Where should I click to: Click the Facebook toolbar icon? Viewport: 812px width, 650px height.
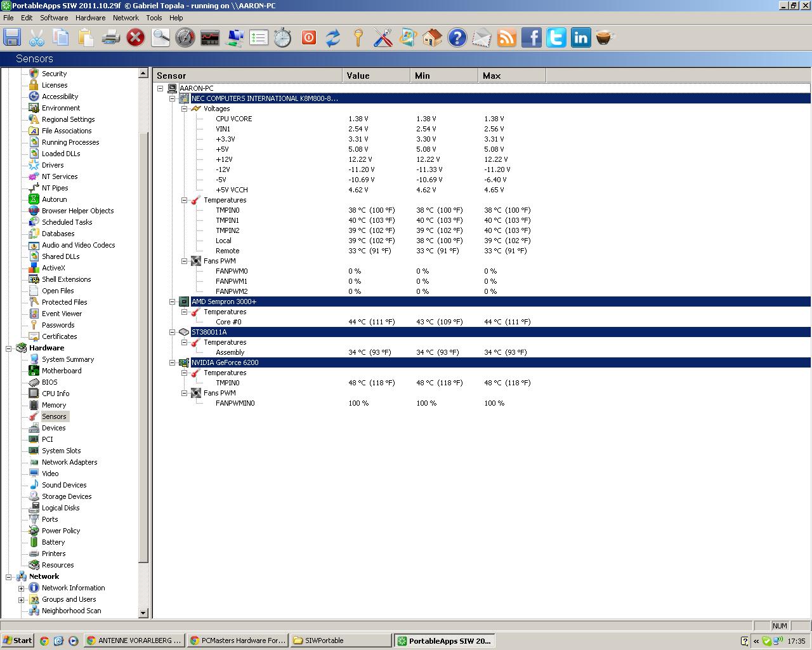[x=531, y=37]
